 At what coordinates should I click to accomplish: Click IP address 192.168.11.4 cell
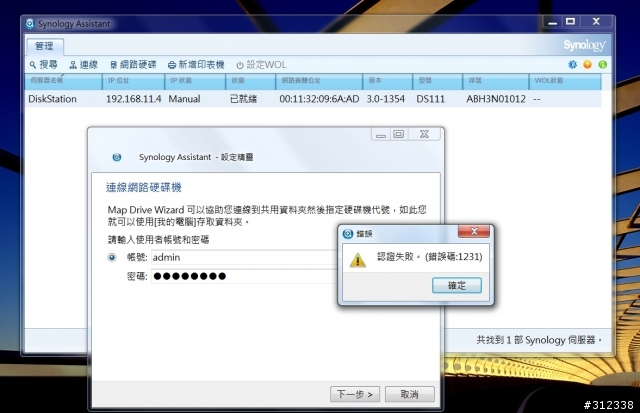tap(133, 99)
